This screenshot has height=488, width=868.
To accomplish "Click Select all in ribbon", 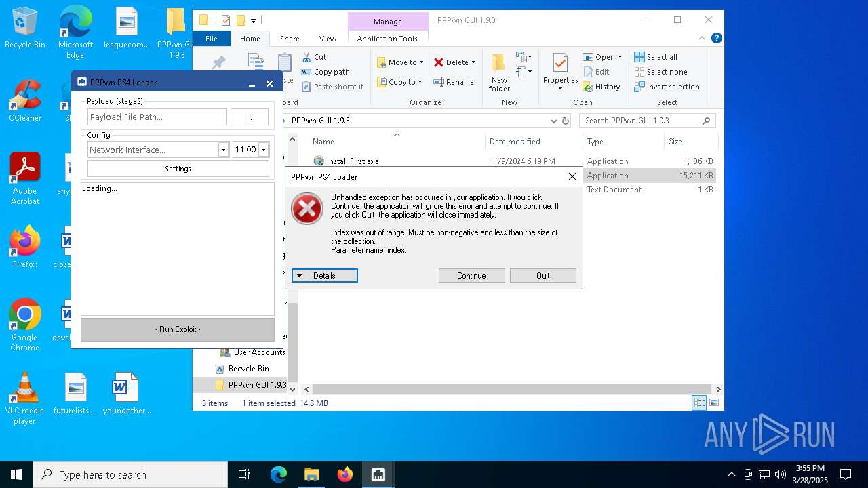I will pos(656,57).
